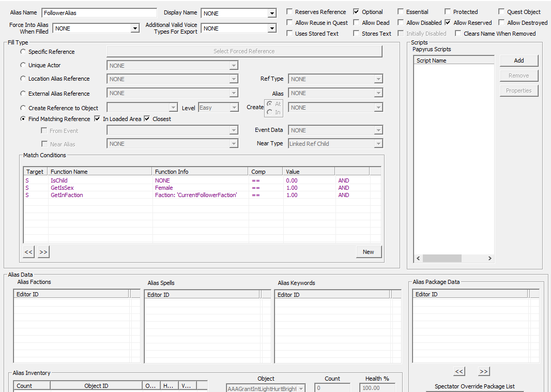Viewport: 551px width, 392px height.
Task: Open the Near Type dropdown showing Linked Ref Child
Action: click(x=378, y=143)
